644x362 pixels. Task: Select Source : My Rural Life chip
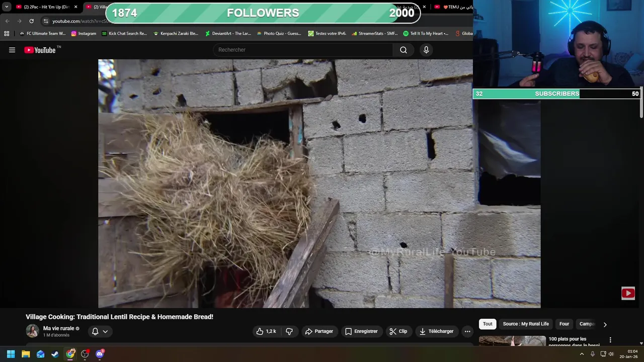tap(526, 324)
